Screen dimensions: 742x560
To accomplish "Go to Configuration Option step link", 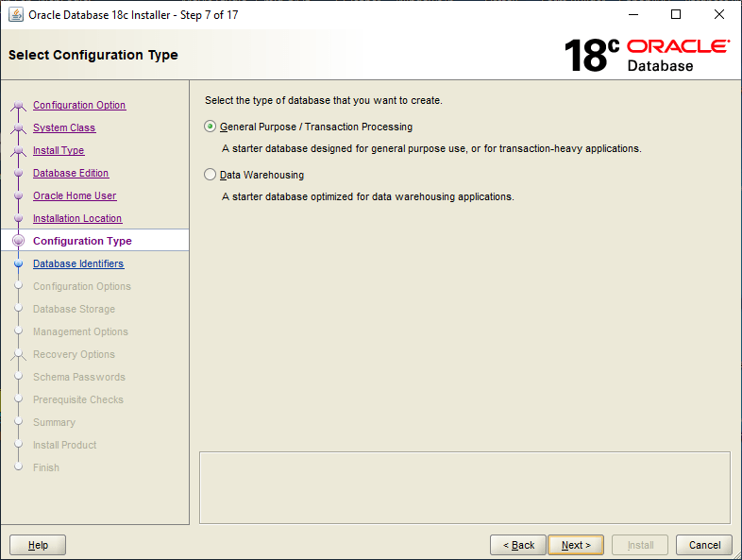I will pyautogui.click(x=79, y=105).
